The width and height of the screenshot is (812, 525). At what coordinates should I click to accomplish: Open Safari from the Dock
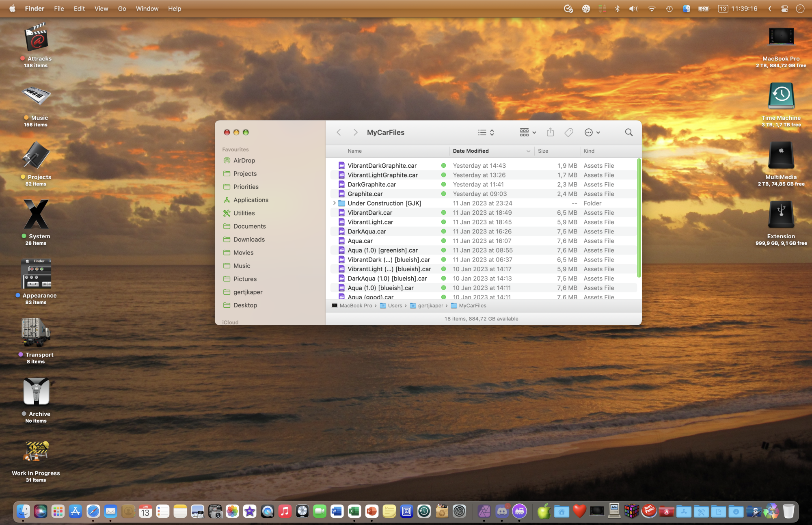(x=93, y=511)
